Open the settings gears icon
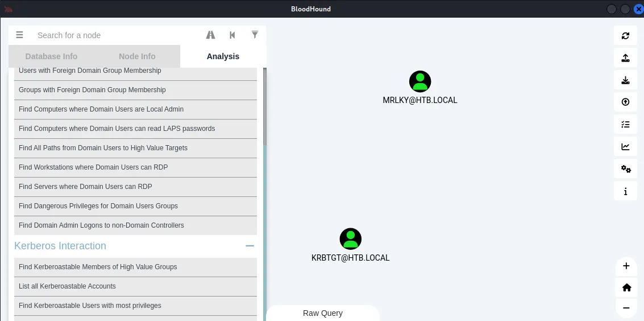Screen dimensions: 644x321 point(625,168)
